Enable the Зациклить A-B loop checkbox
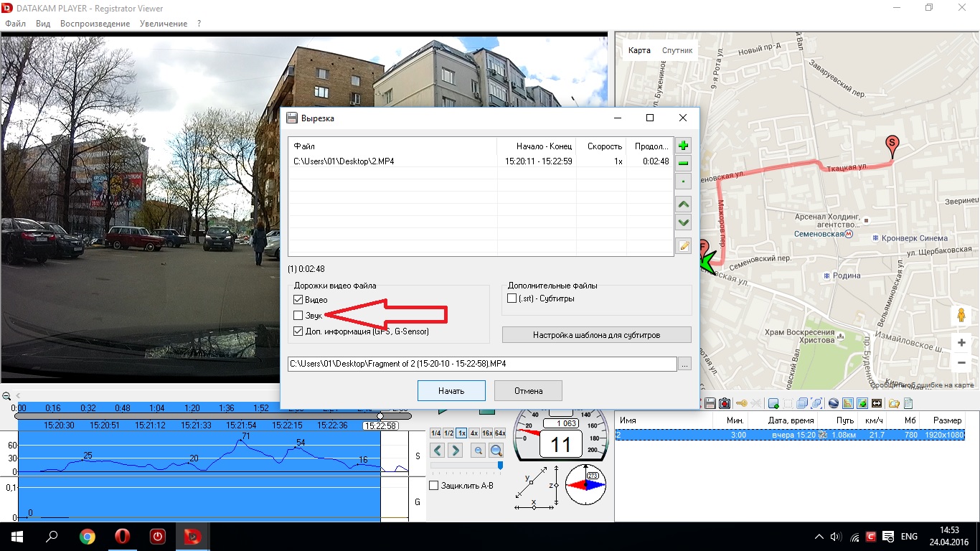The width and height of the screenshot is (980, 551). tap(434, 486)
